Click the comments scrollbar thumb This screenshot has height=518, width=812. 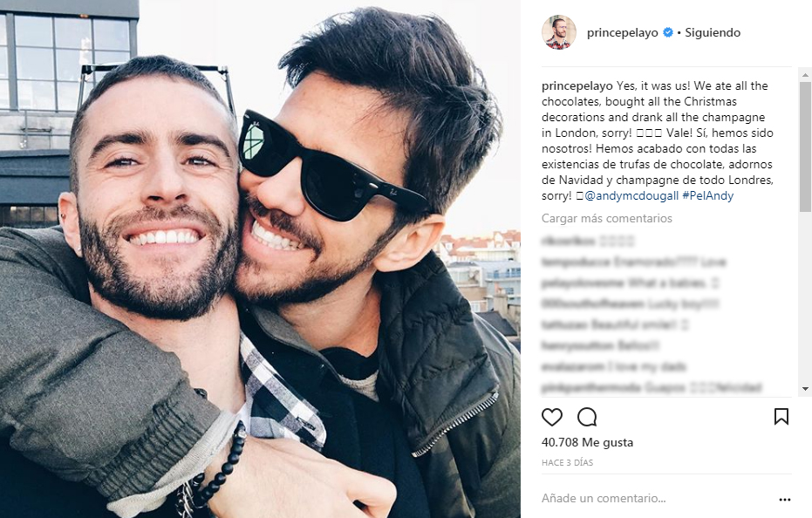pyautogui.click(x=805, y=147)
